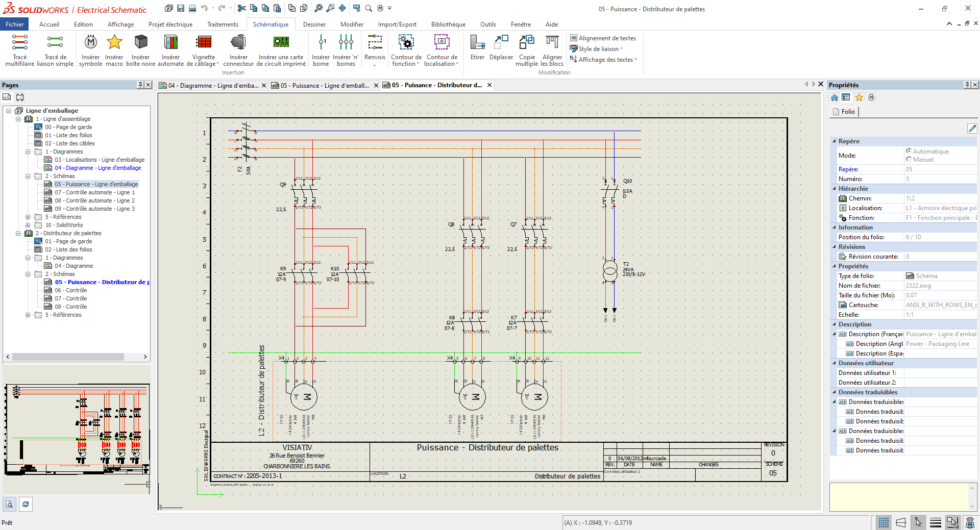Open the Fichier menu

[15, 24]
